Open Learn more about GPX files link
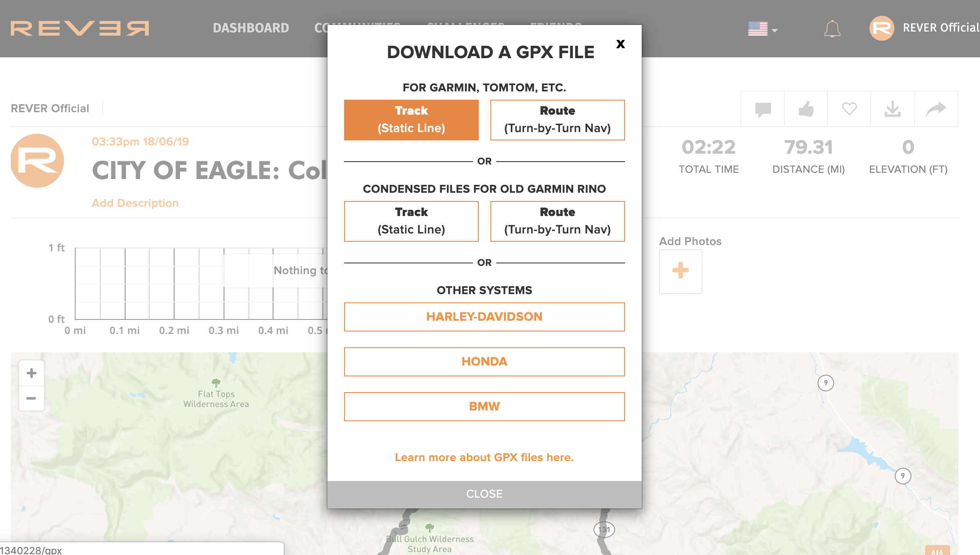 (x=484, y=457)
